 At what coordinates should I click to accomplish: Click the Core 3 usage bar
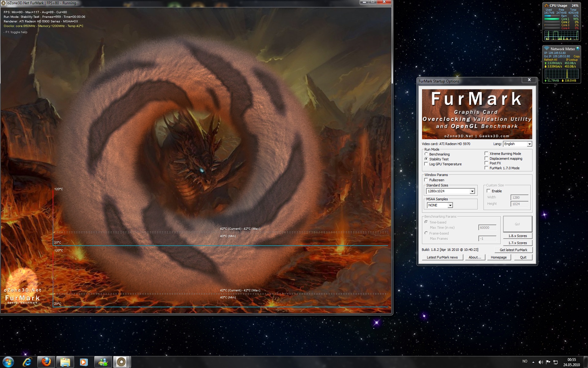[552, 25]
